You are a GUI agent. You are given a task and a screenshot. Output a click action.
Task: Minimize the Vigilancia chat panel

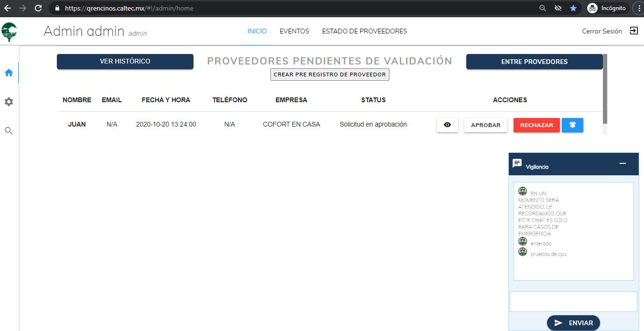click(623, 163)
